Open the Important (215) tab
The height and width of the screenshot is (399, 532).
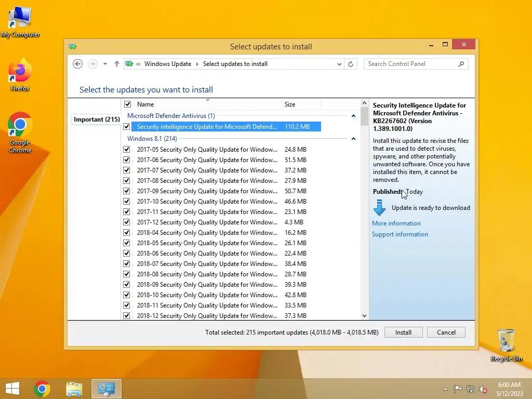[x=97, y=119]
